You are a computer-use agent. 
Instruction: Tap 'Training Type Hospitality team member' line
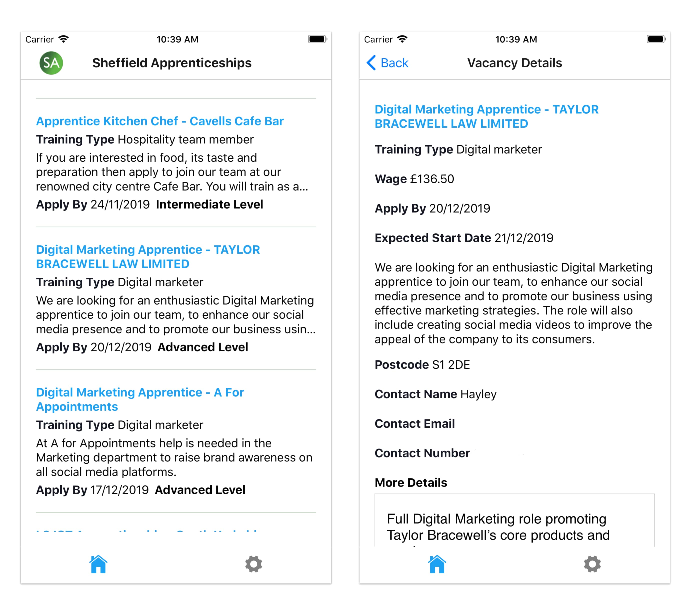[144, 139]
